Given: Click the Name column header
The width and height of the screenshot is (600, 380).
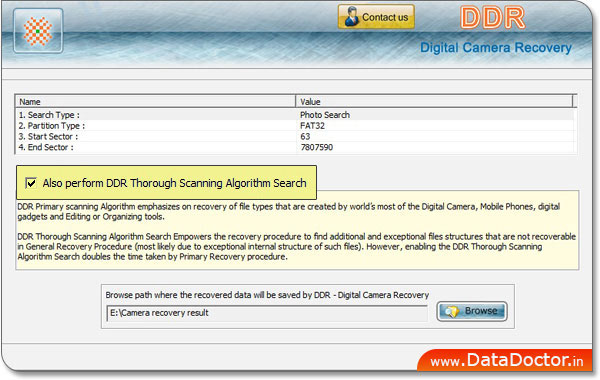Looking at the screenshot, I should (155, 102).
